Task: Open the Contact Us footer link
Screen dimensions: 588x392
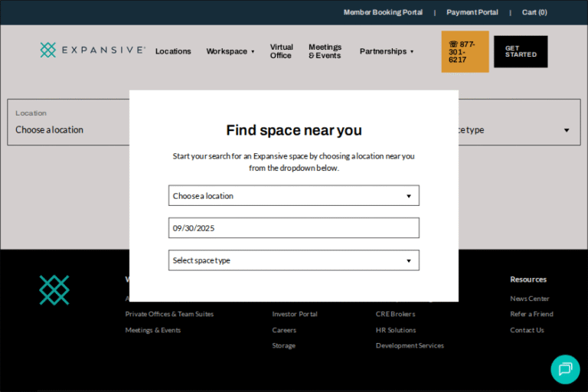Action: coord(527,330)
